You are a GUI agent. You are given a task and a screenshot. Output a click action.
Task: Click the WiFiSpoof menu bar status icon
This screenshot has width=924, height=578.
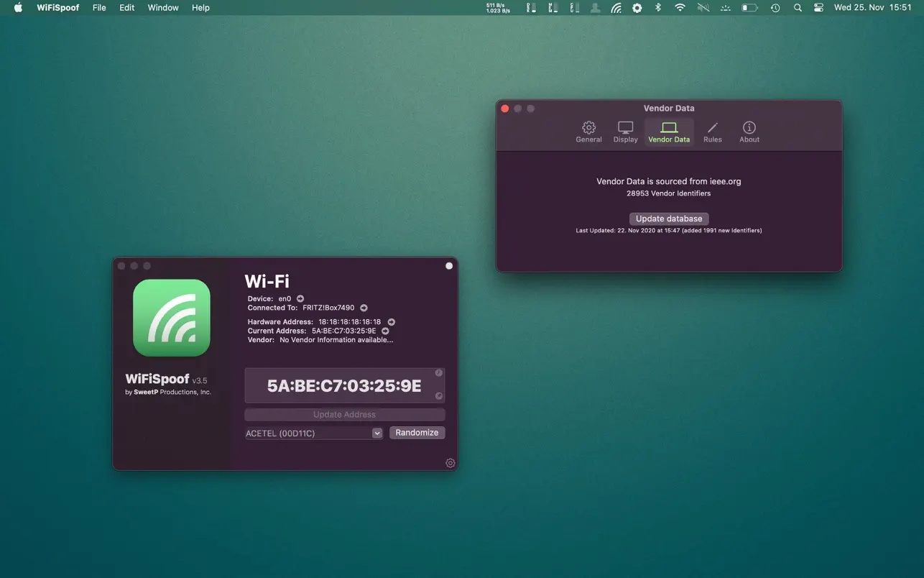point(616,8)
